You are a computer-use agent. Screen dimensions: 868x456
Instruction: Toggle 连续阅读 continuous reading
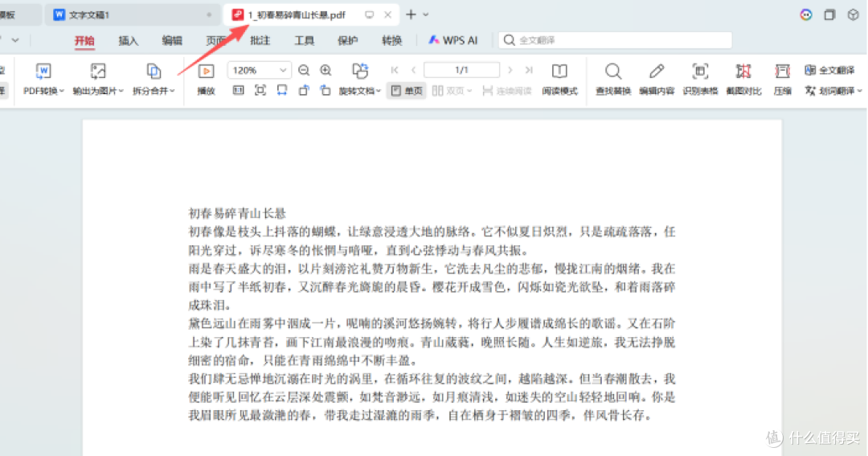[507, 91]
